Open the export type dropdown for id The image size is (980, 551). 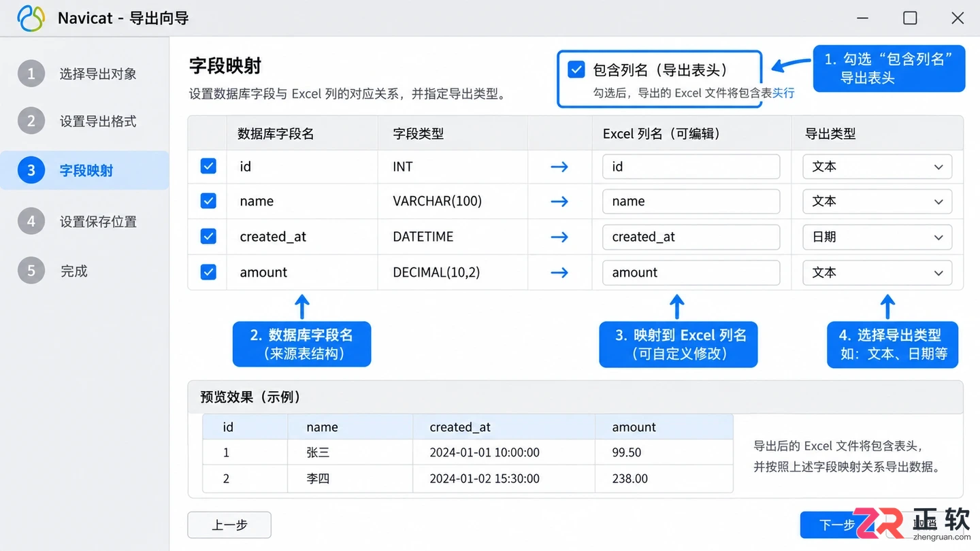tap(877, 167)
